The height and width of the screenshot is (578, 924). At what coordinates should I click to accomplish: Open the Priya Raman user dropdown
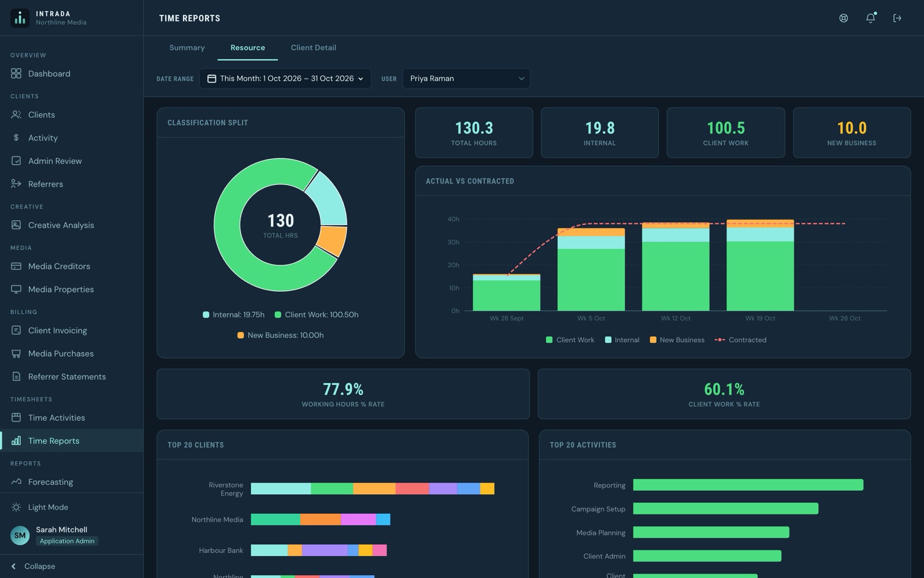466,79
